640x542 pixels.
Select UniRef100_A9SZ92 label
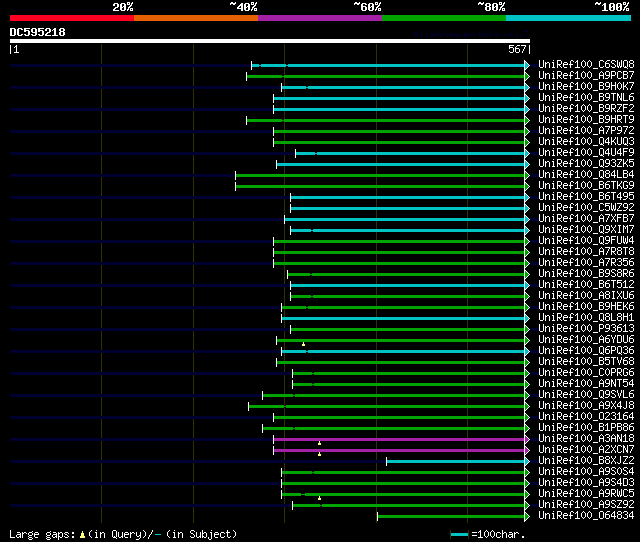point(586,505)
